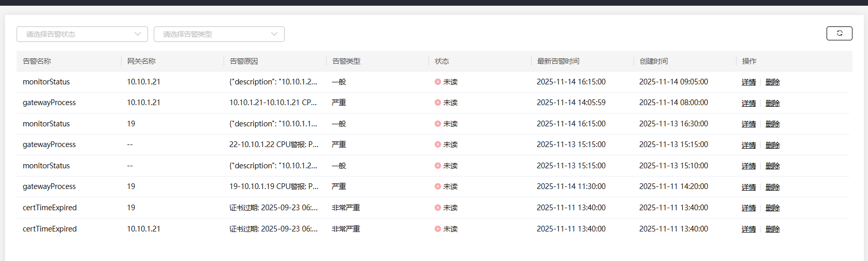Select certTimeExpired name in the gateway 19 row
Viewport: 868px width, 261px height.
point(50,208)
